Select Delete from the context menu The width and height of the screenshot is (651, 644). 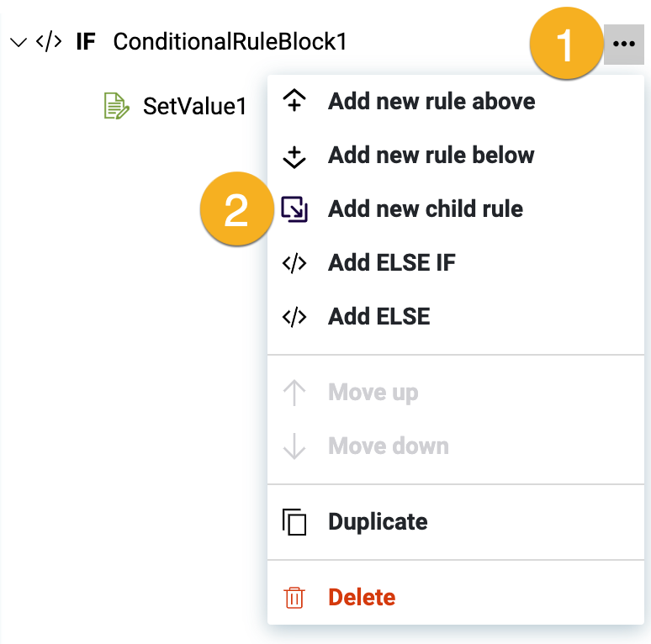pos(362,598)
